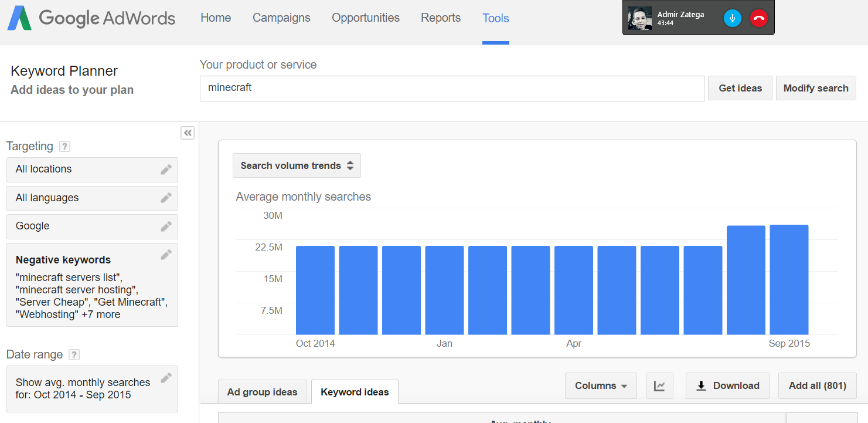Click the Google AdWords logo
Screen dimensions: 868x423
(91, 18)
